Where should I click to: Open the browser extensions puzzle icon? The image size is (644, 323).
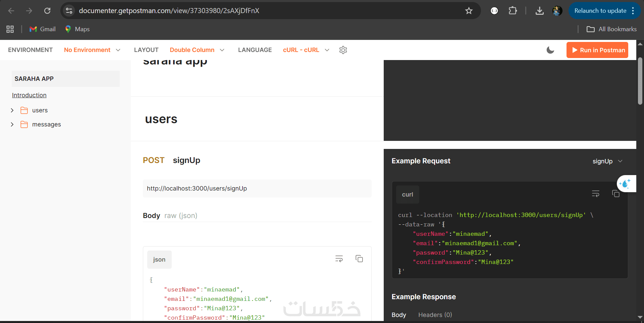513,11
